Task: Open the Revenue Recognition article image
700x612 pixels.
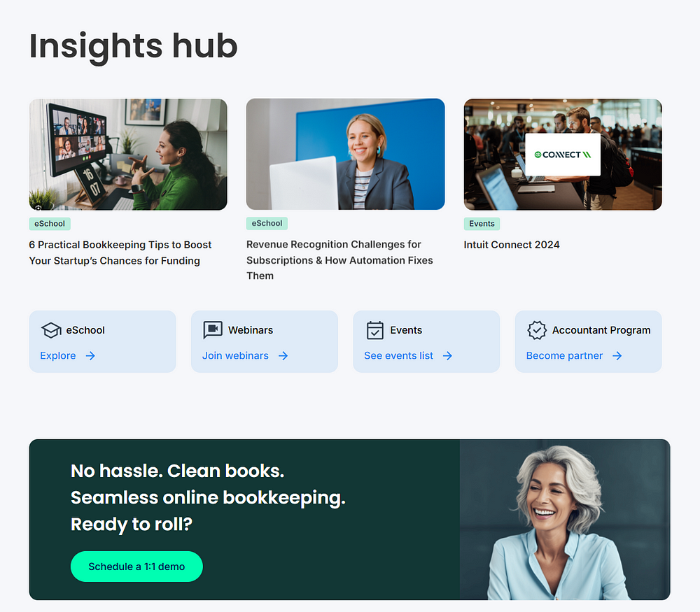Action: tap(346, 155)
